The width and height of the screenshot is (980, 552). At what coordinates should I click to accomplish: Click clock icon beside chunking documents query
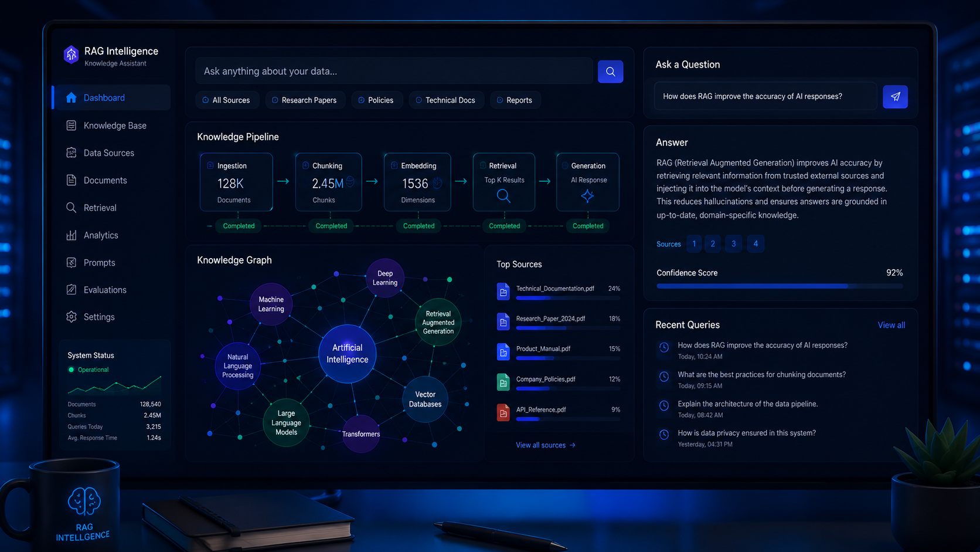click(664, 377)
